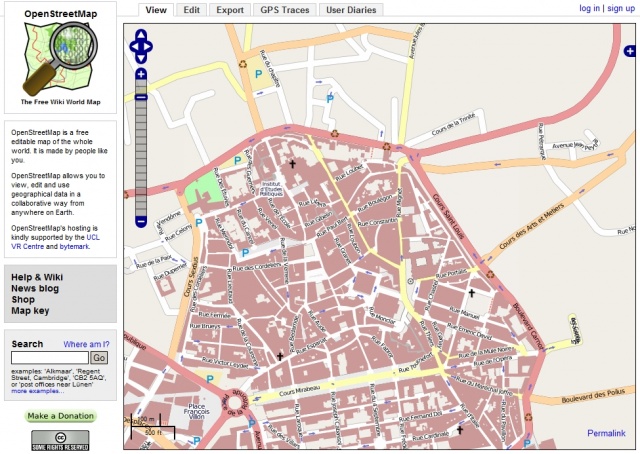Click the Cours des Arts et Metiers label
The height and width of the screenshot is (454, 640).
[x=531, y=226]
